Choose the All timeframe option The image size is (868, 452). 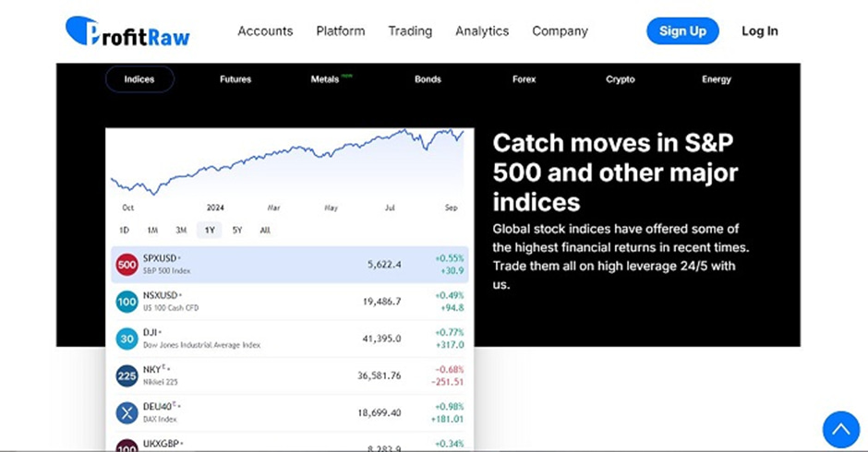(x=265, y=230)
